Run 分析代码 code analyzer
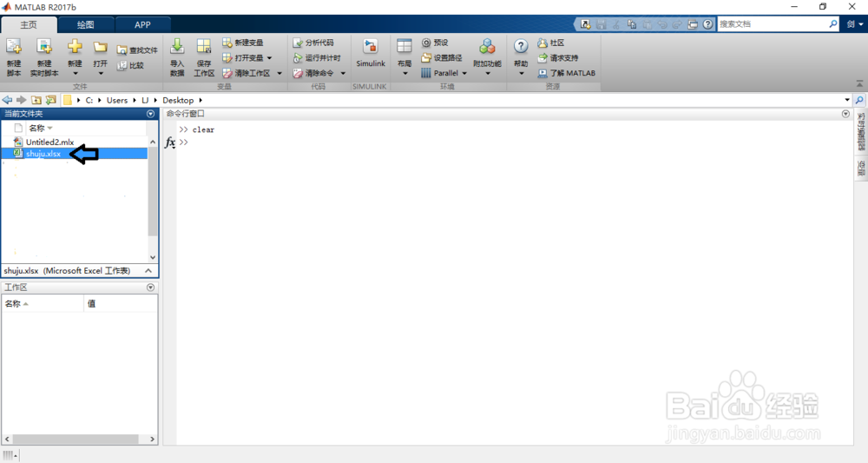This screenshot has height=463, width=868. pyautogui.click(x=313, y=43)
